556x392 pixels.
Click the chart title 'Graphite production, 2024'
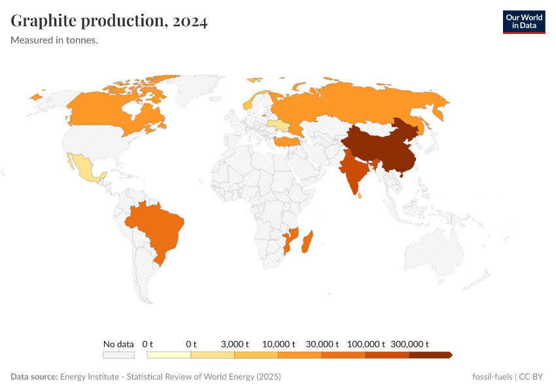point(109,20)
